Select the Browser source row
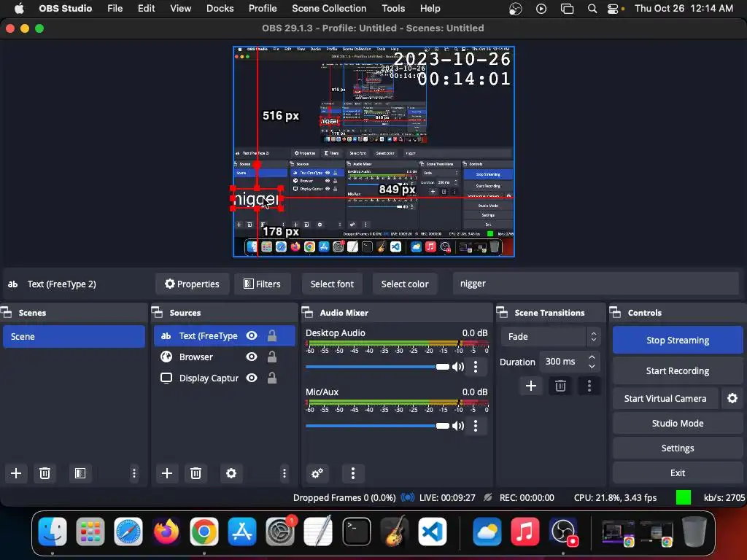This screenshot has width=747, height=560. (x=225, y=357)
